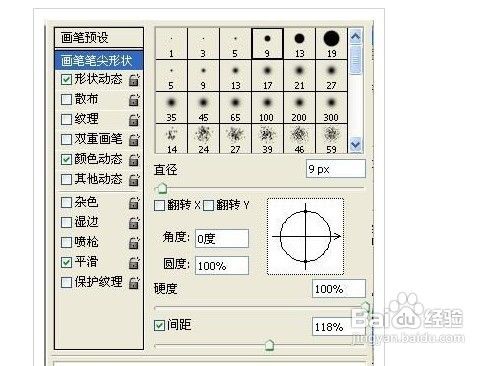The height and width of the screenshot is (366, 495).
Task: Enable the 散布 checkbox
Action: 66,99
